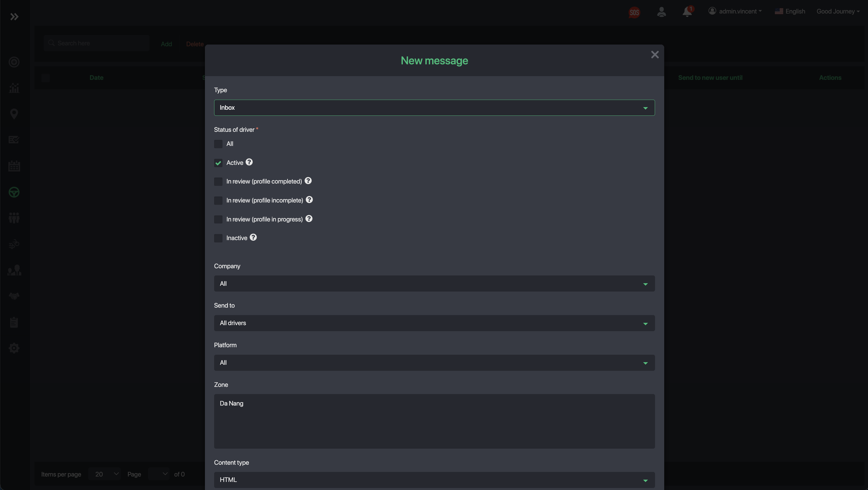
Task: Tick the Inactive checkbox
Action: point(218,238)
